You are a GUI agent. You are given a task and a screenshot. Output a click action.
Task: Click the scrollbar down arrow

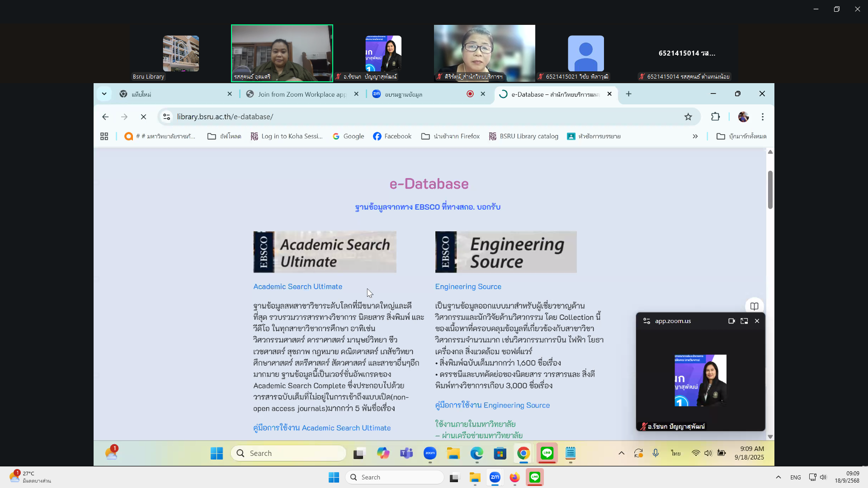coord(770,436)
